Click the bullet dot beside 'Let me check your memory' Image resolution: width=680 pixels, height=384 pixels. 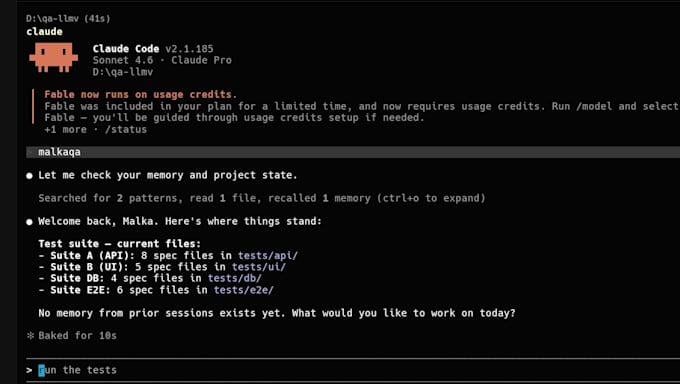pyautogui.click(x=29, y=176)
